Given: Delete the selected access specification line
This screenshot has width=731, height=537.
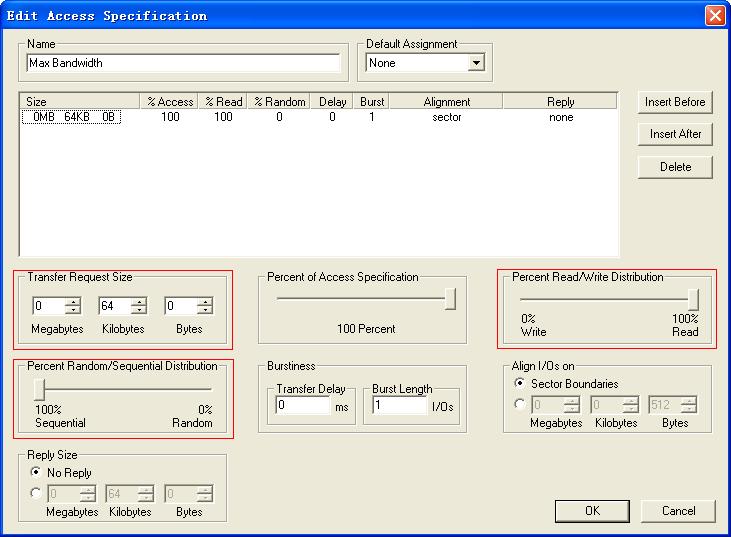Looking at the screenshot, I should 675,167.
